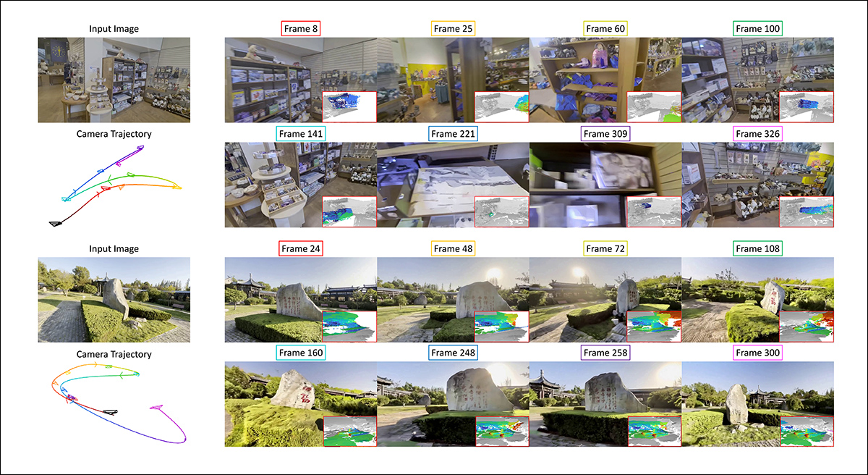Click the "Frame 326" label
The width and height of the screenshot is (868, 475).
757,134
